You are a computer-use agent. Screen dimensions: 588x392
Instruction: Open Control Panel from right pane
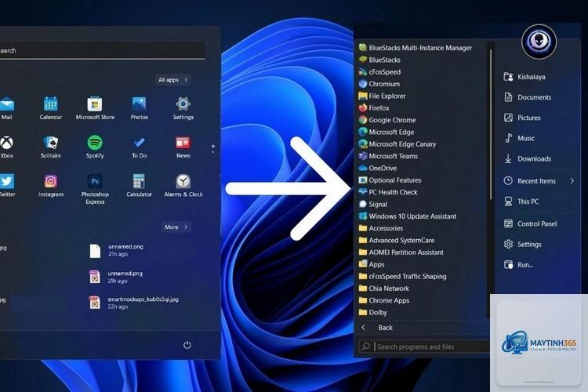(x=530, y=223)
